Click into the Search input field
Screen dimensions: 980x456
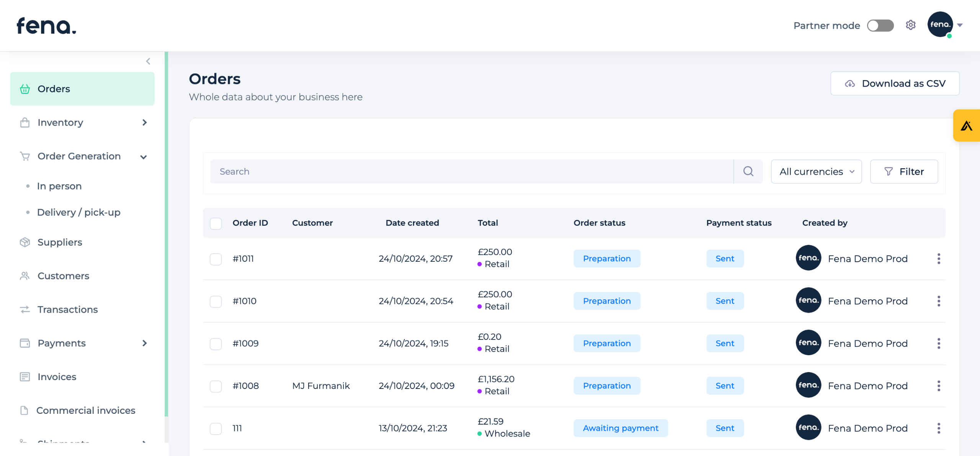(x=471, y=171)
